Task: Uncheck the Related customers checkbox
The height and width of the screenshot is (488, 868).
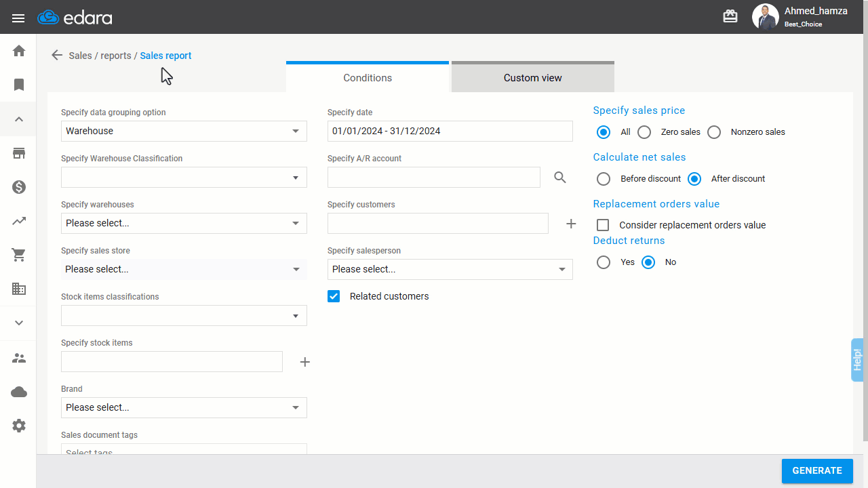Action: (334, 296)
